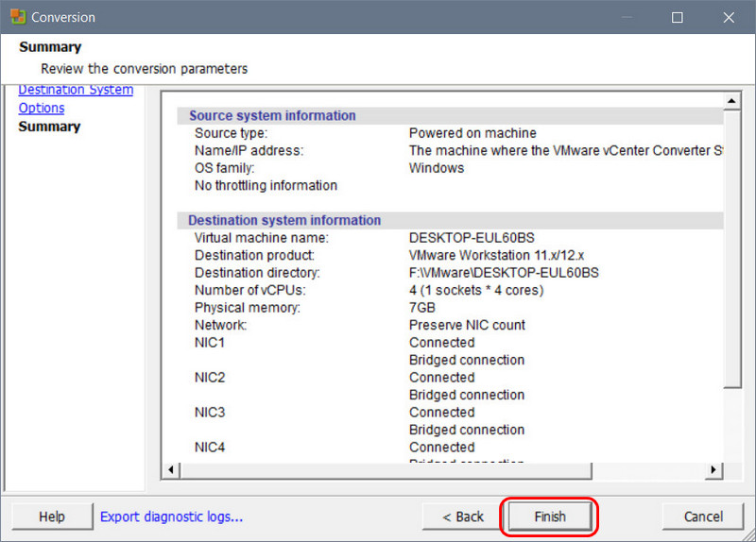The width and height of the screenshot is (756, 542).
Task: Click the Conversion window app icon
Action: (18, 17)
